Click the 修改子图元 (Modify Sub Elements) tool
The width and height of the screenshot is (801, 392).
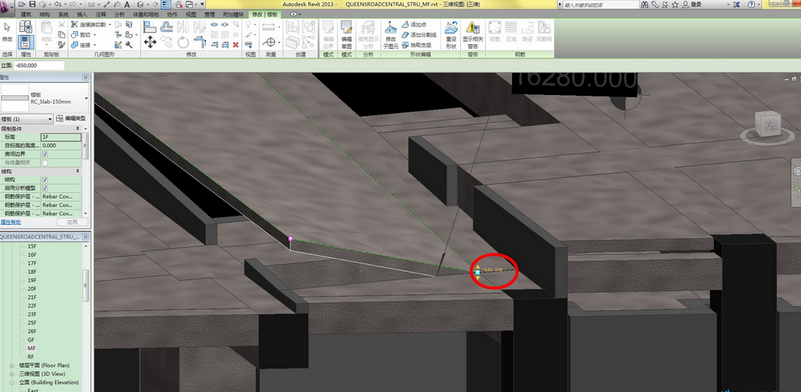tap(391, 34)
